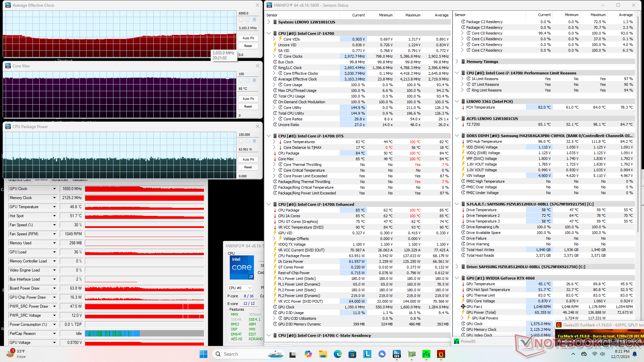This screenshot has width=644, height=362.
Task: Switch to FurMark via its flame taskbar icon
Action: [441, 354]
